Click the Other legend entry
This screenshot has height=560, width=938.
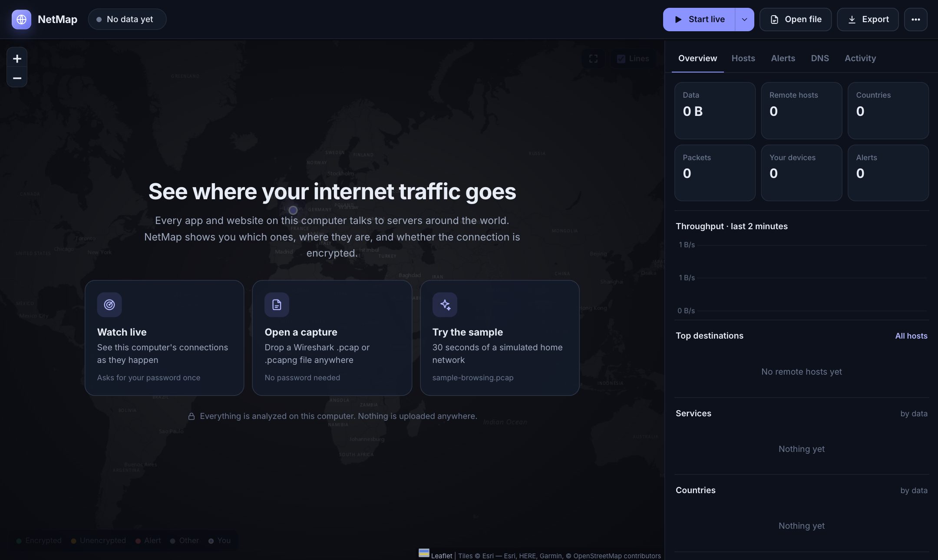[x=185, y=540]
